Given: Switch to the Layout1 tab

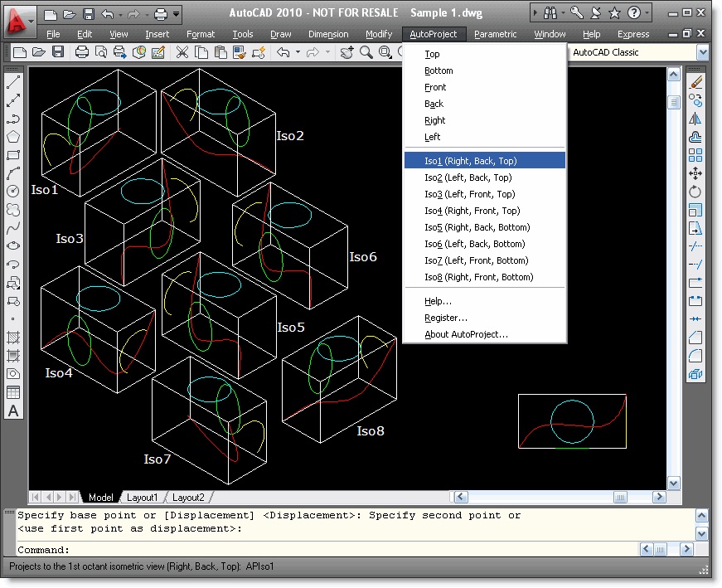Looking at the screenshot, I should [x=142, y=498].
